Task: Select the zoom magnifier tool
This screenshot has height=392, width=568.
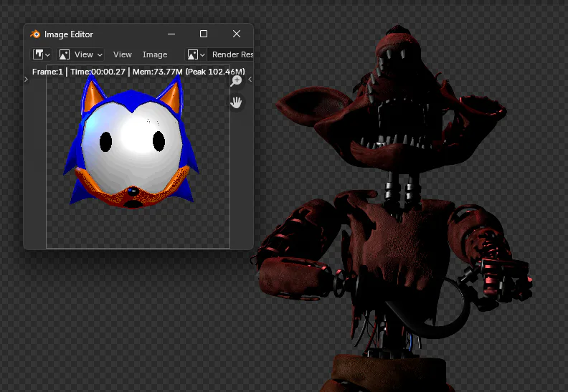Action: tap(236, 81)
